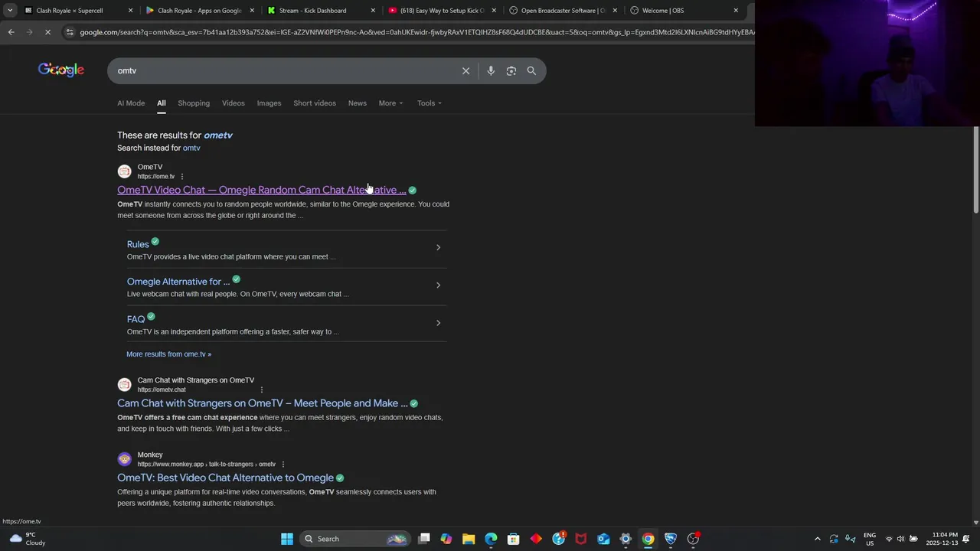This screenshot has width=980, height=551.
Task: Click into the Google search input field
Action: click(283, 70)
